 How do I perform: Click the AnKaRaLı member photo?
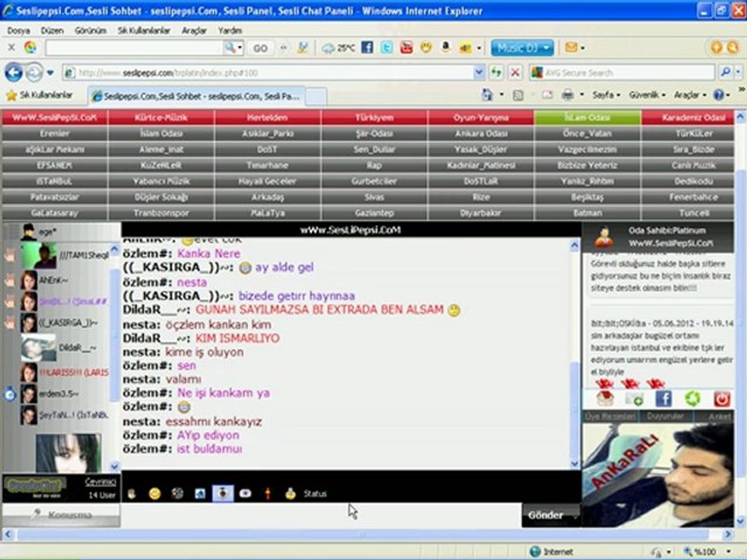pyautogui.click(x=658, y=474)
